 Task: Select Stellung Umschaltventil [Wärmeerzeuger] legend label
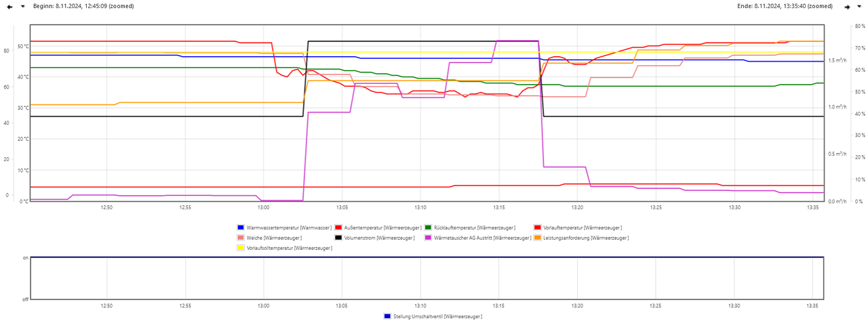(437, 316)
